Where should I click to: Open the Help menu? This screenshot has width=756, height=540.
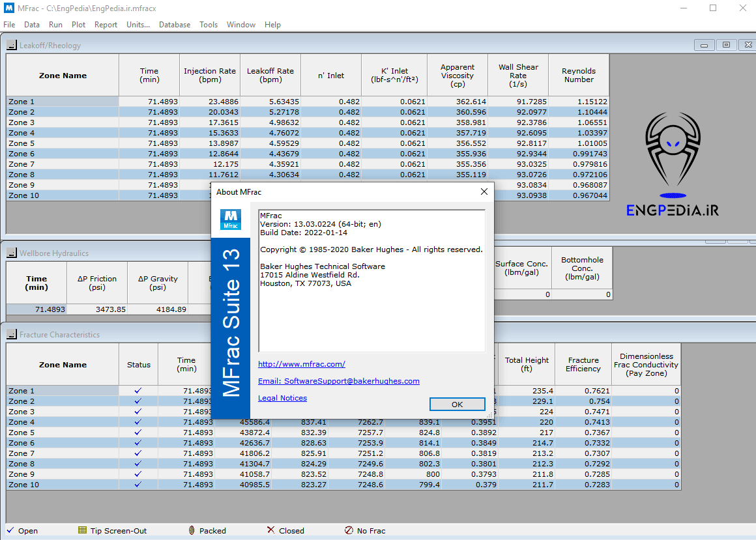coord(272,25)
